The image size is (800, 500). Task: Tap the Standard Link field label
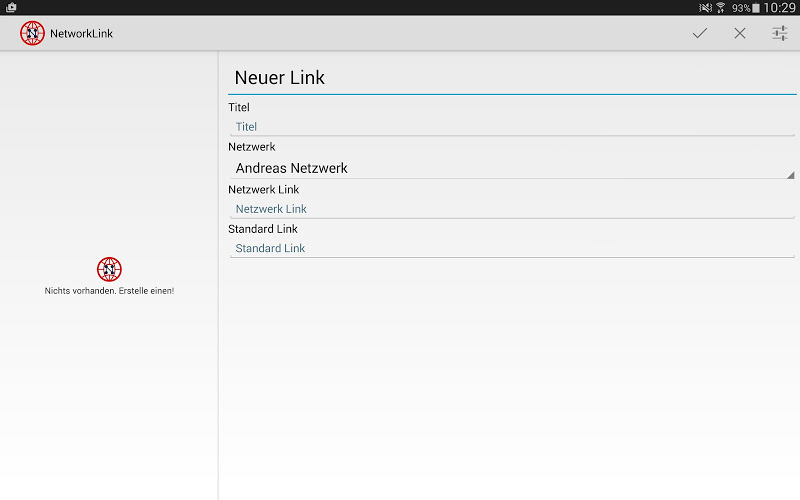[x=263, y=229]
